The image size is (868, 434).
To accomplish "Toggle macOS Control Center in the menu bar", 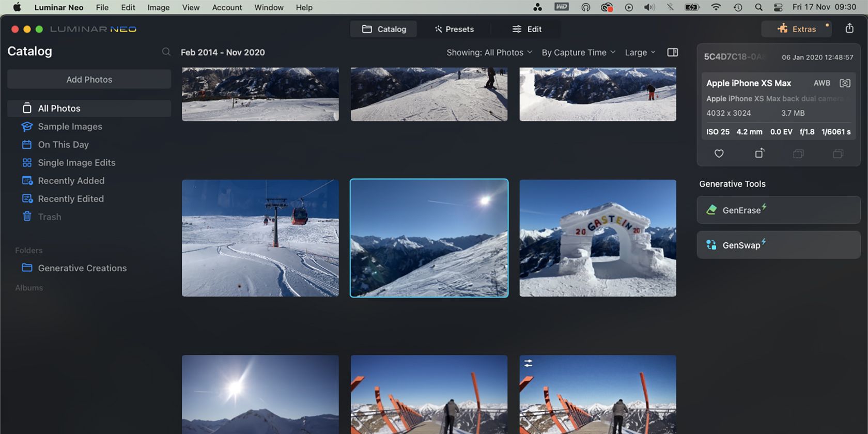I will click(x=778, y=7).
